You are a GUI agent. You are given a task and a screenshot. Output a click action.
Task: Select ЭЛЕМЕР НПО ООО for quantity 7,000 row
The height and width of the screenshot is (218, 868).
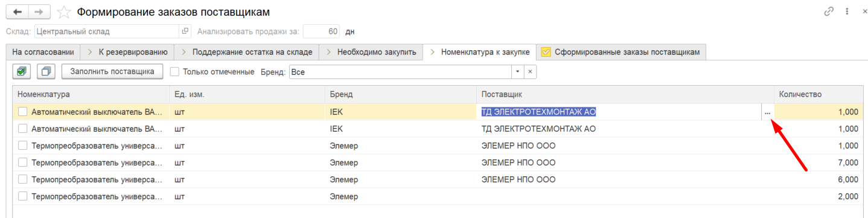click(x=518, y=162)
